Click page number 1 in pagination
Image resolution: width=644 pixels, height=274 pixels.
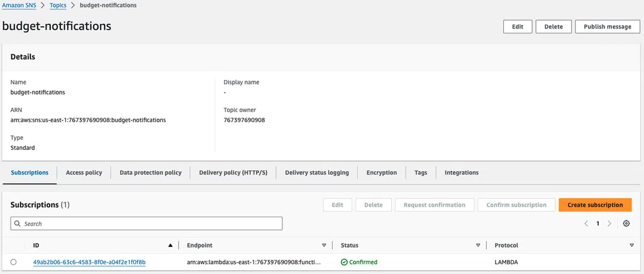[597, 224]
